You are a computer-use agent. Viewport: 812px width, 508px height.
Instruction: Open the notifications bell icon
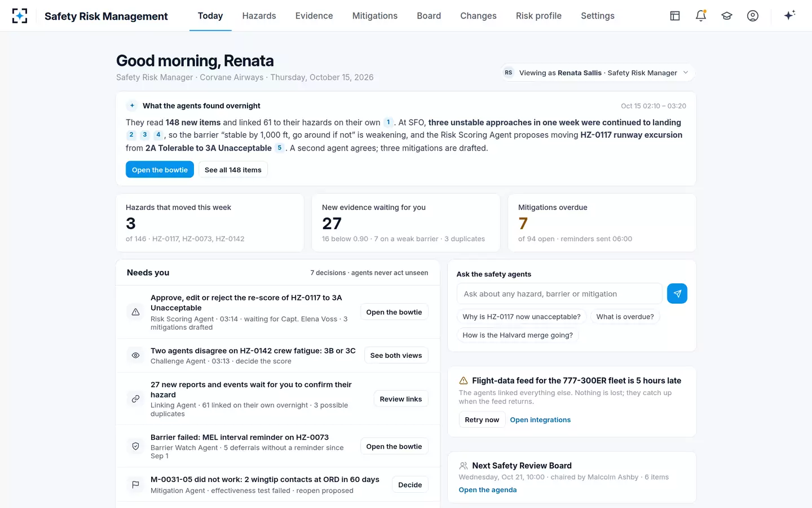(x=701, y=16)
